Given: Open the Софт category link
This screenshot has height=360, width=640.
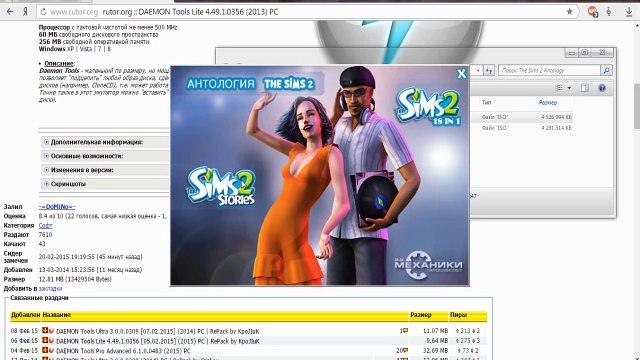Looking at the screenshot, I should pos(45,225).
